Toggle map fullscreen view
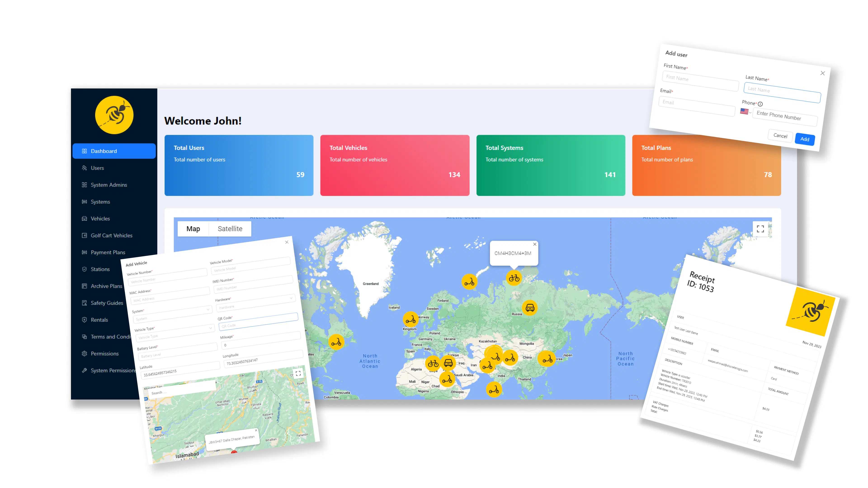Viewport: 868px width, 488px height. click(x=760, y=229)
